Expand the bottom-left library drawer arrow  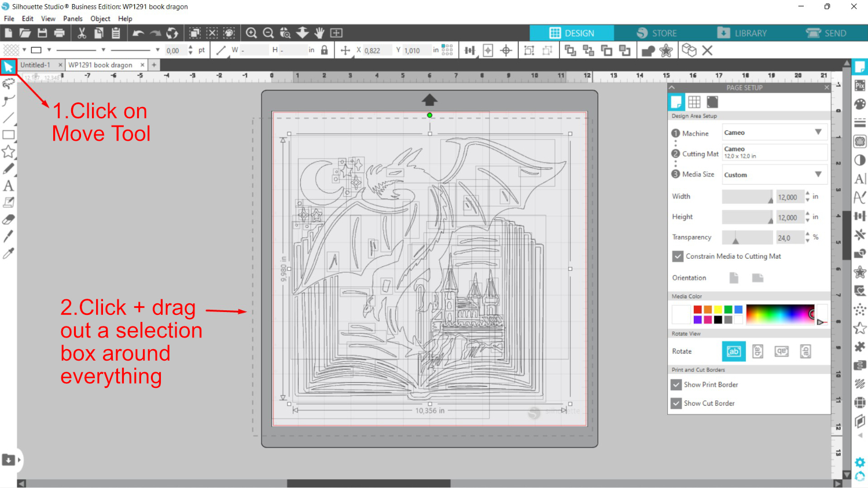point(19,460)
